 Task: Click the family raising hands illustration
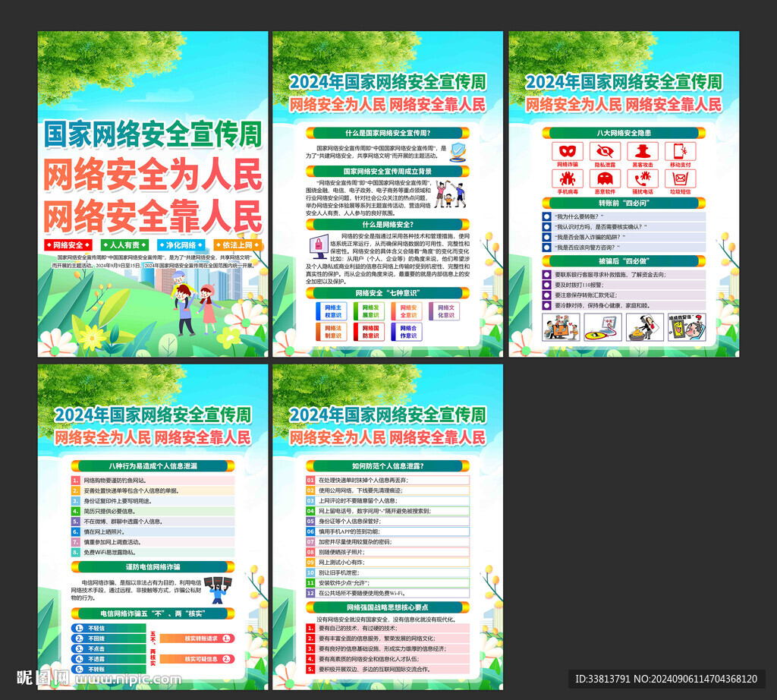pos(450,195)
